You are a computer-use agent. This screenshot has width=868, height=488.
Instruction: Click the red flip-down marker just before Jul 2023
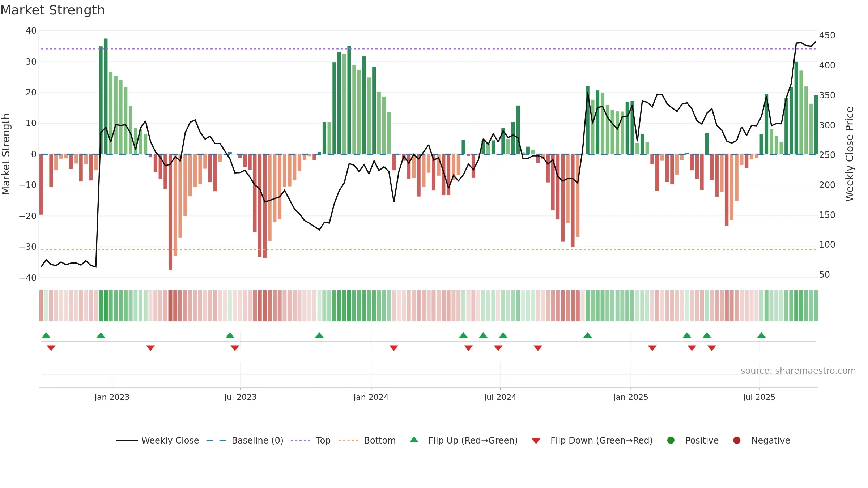pos(235,348)
